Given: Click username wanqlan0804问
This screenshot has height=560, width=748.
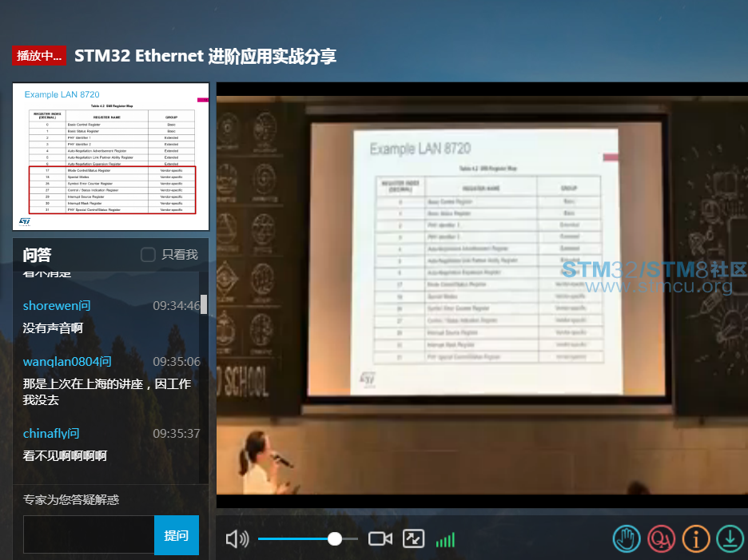Looking at the screenshot, I should point(67,362).
